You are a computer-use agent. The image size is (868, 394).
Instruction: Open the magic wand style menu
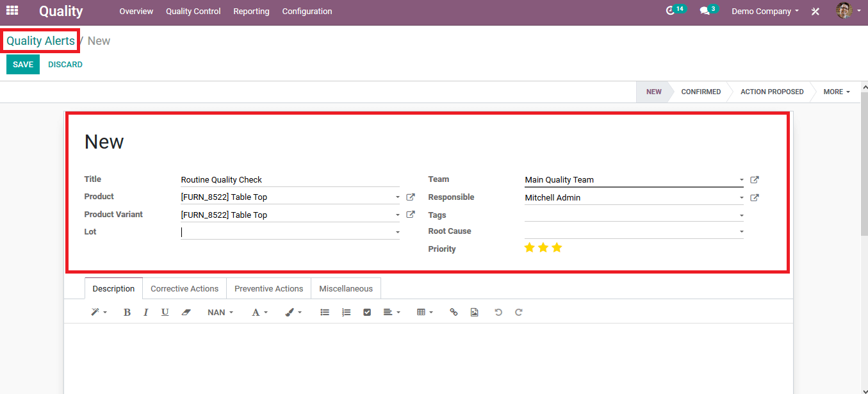pyautogui.click(x=99, y=312)
